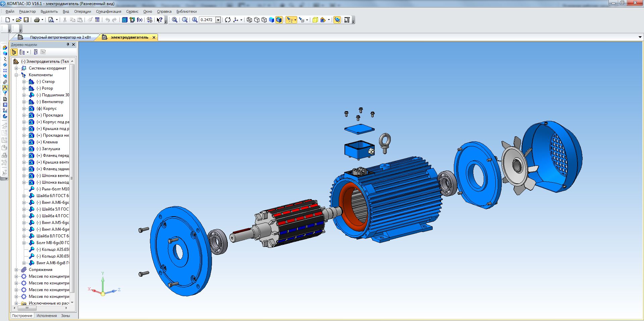Open the document tabs list arrow
Viewport: 644px width, 321px height.
(640, 37)
